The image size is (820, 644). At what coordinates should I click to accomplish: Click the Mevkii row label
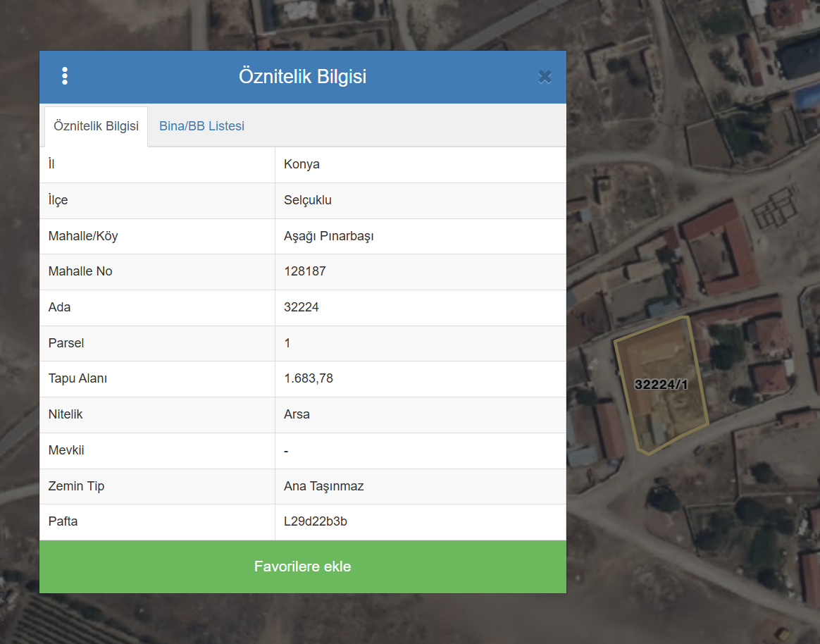tap(66, 450)
